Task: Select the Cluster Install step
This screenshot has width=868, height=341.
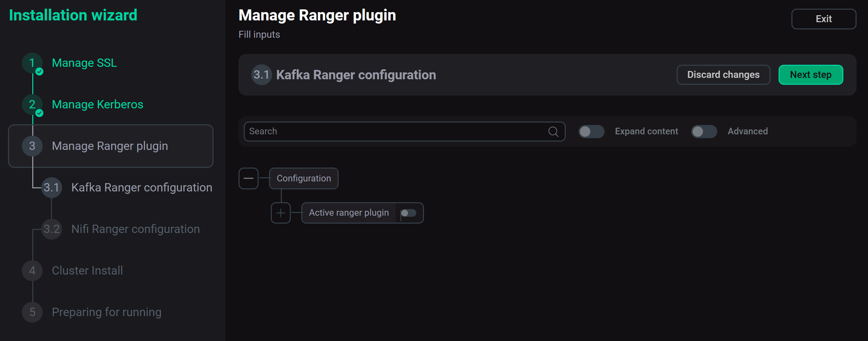Action: [87, 271]
